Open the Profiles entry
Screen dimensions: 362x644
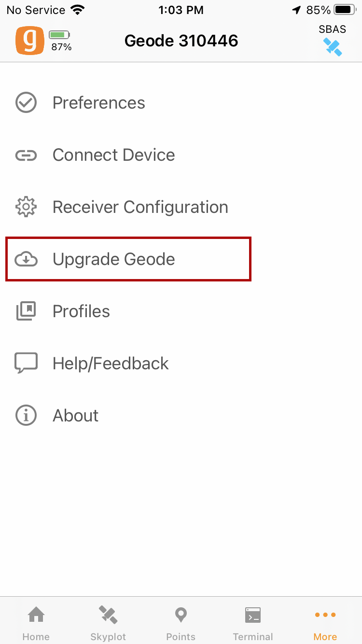(81, 311)
